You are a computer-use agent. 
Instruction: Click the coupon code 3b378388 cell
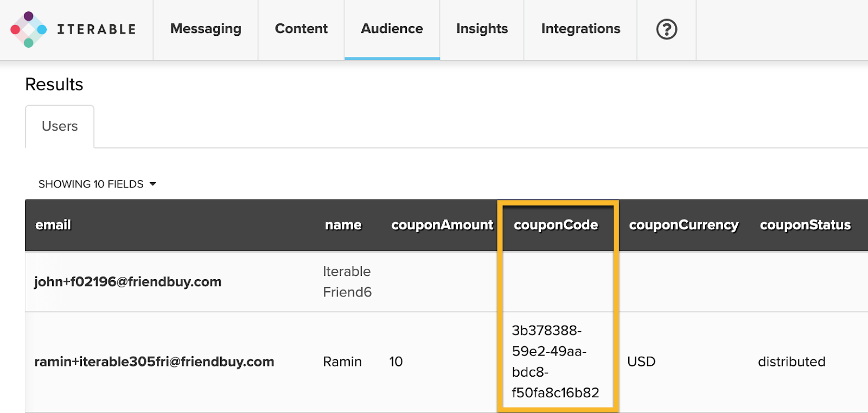(555, 362)
